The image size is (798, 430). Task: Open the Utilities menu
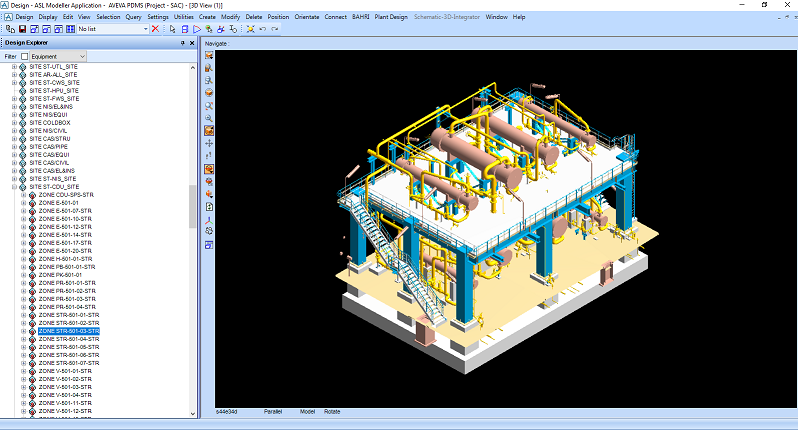pyautogui.click(x=184, y=17)
